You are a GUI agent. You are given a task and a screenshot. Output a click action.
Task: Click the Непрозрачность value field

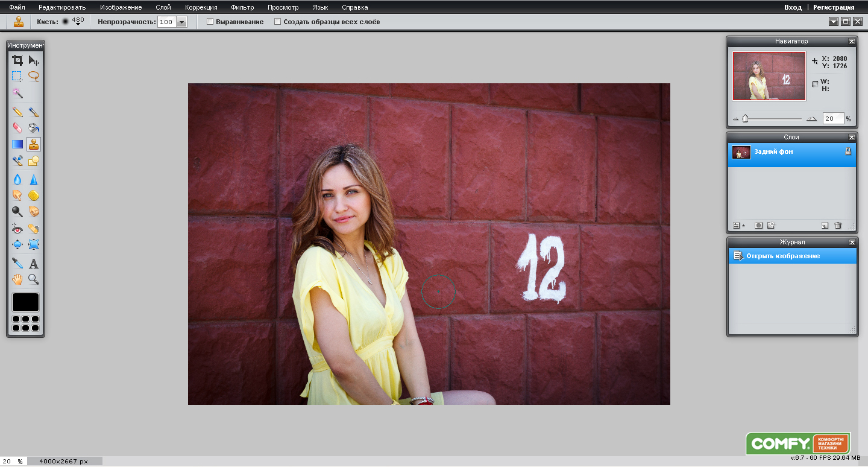pyautogui.click(x=166, y=22)
